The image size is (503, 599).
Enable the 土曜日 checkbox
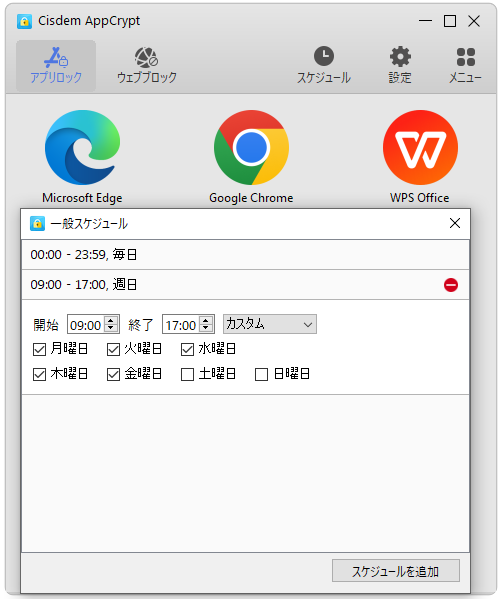(187, 374)
